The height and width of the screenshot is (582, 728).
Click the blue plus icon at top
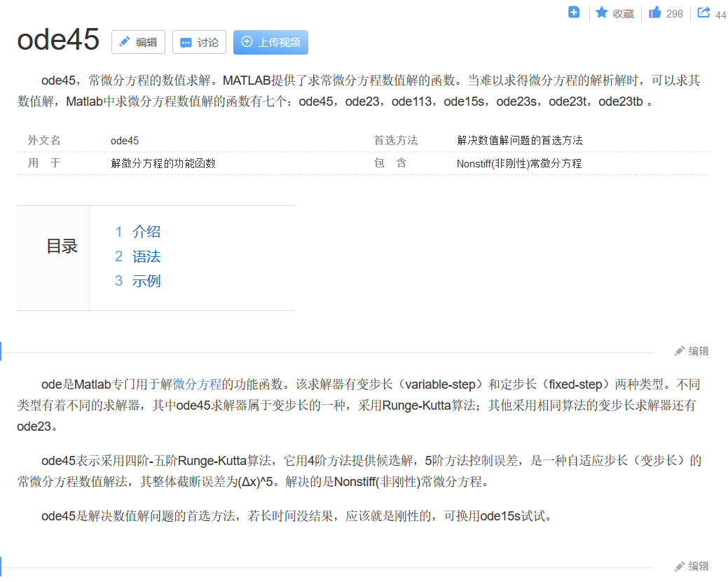pyautogui.click(x=574, y=13)
